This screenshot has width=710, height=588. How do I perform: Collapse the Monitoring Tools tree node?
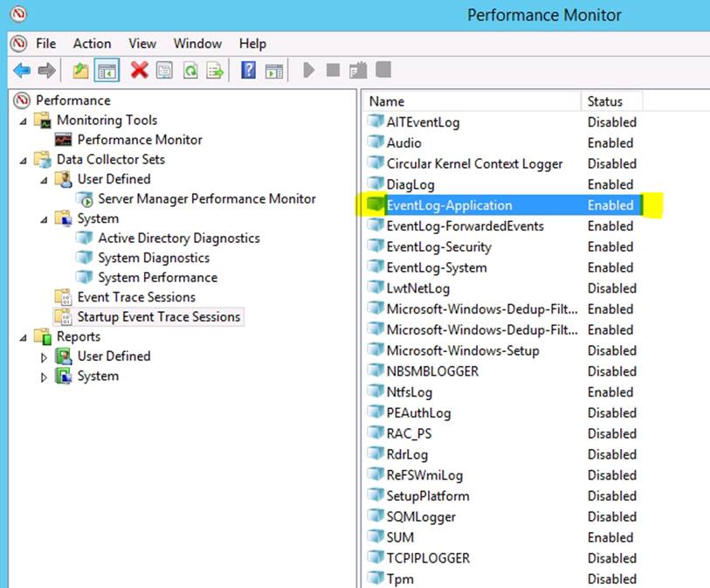tap(23, 121)
